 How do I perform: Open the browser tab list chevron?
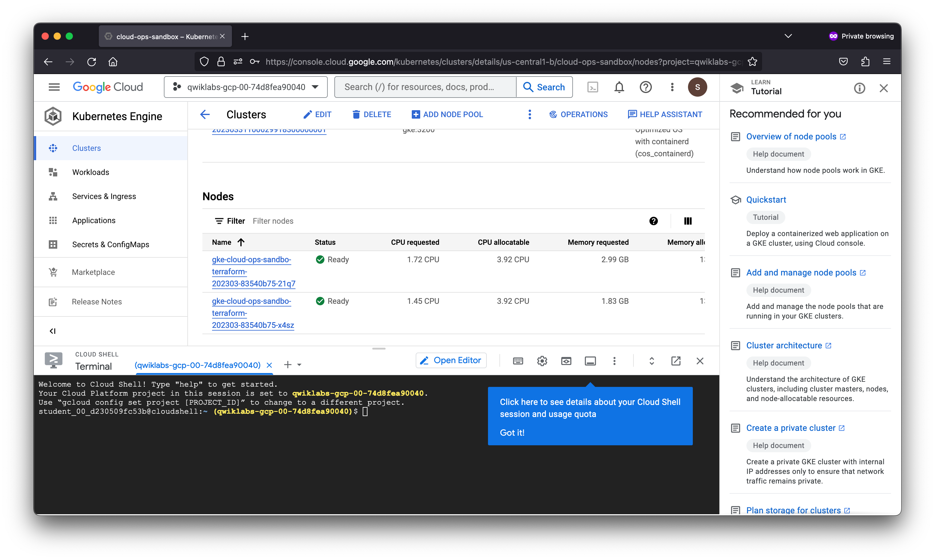coord(788,36)
